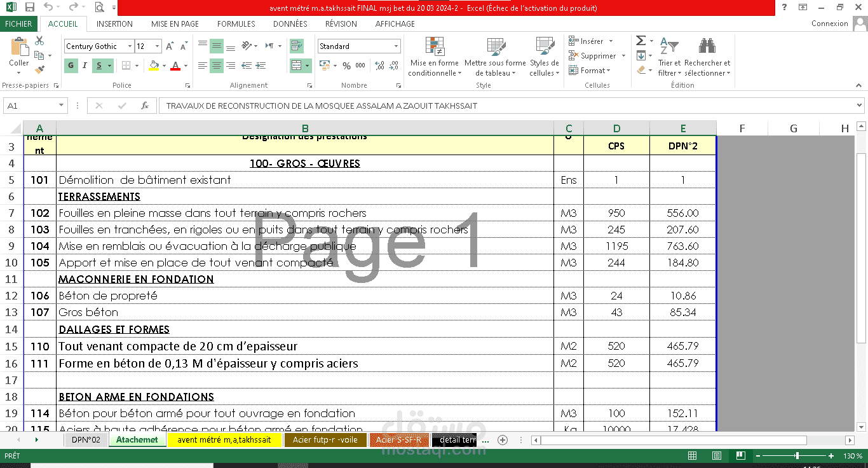The width and height of the screenshot is (868, 468).
Task: Toggle wrap text button
Action: click(x=297, y=46)
